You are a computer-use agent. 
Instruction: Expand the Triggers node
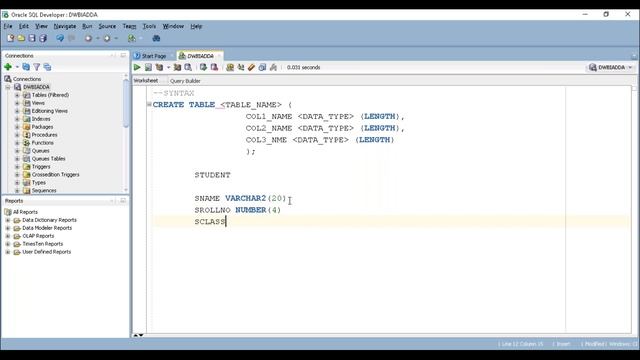(x=17, y=167)
